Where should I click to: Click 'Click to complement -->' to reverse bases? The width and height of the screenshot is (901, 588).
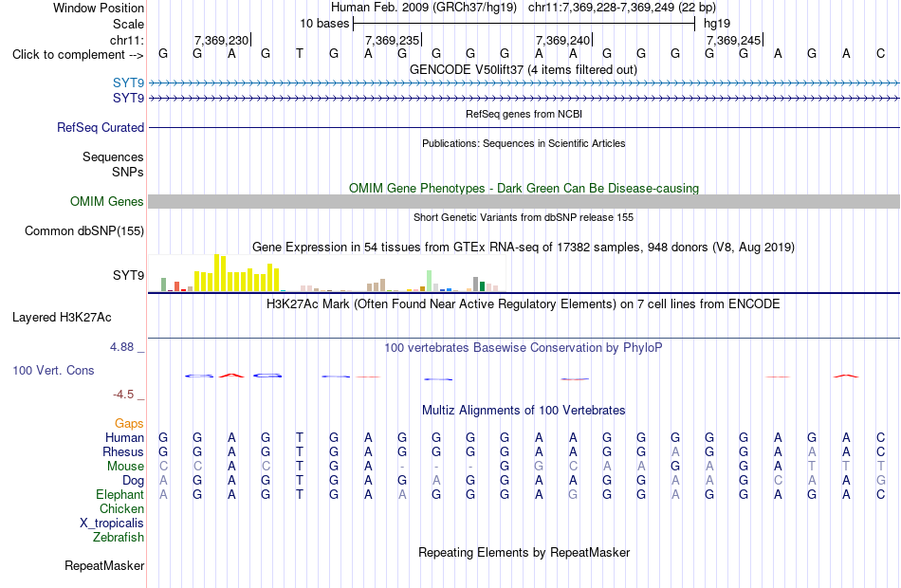click(x=78, y=55)
